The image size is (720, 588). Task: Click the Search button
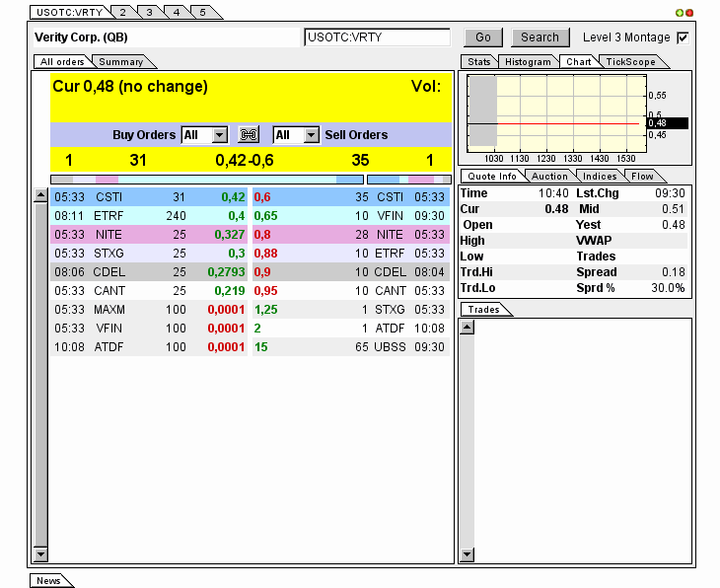pyautogui.click(x=540, y=37)
